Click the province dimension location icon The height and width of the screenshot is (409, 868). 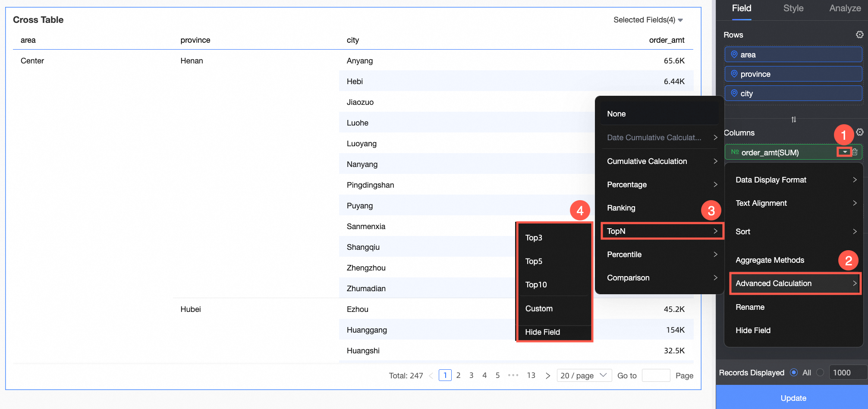pos(734,74)
